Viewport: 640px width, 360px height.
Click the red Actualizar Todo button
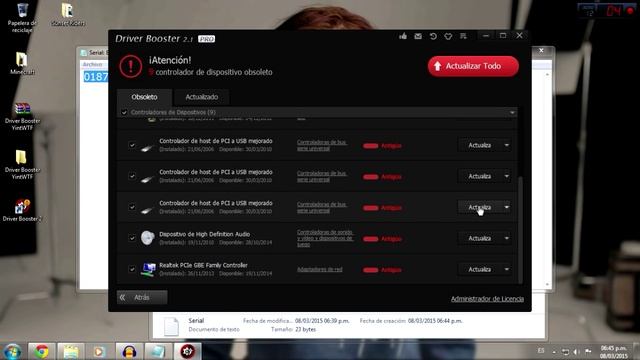pos(473,66)
